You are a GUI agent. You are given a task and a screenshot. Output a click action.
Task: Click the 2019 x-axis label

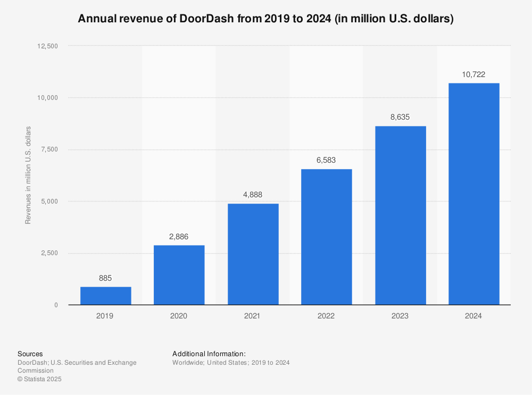[x=105, y=316]
